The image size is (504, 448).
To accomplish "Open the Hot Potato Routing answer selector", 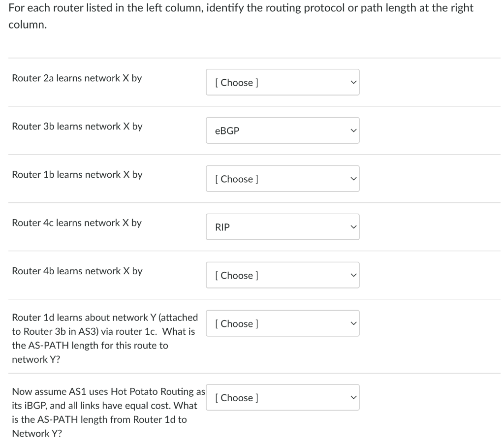I will (x=283, y=397).
